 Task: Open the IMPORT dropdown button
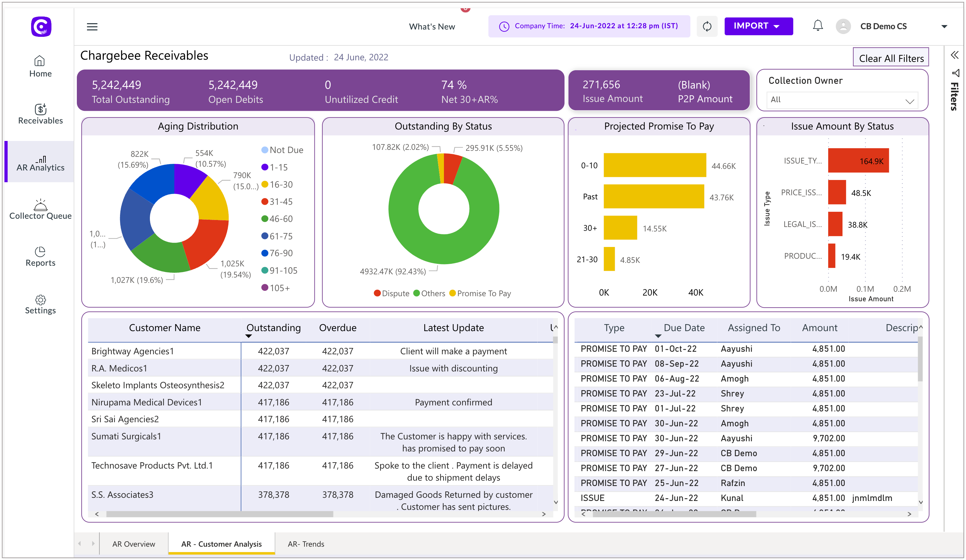pos(758,26)
